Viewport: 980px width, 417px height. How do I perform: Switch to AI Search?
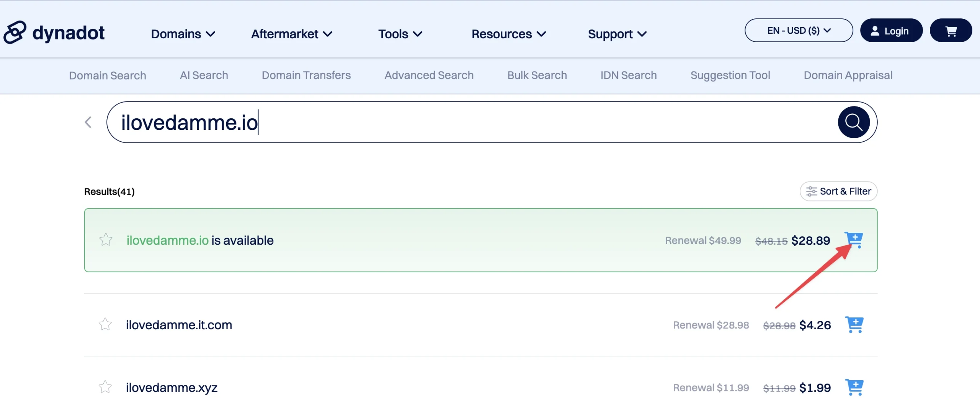(204, 75)
